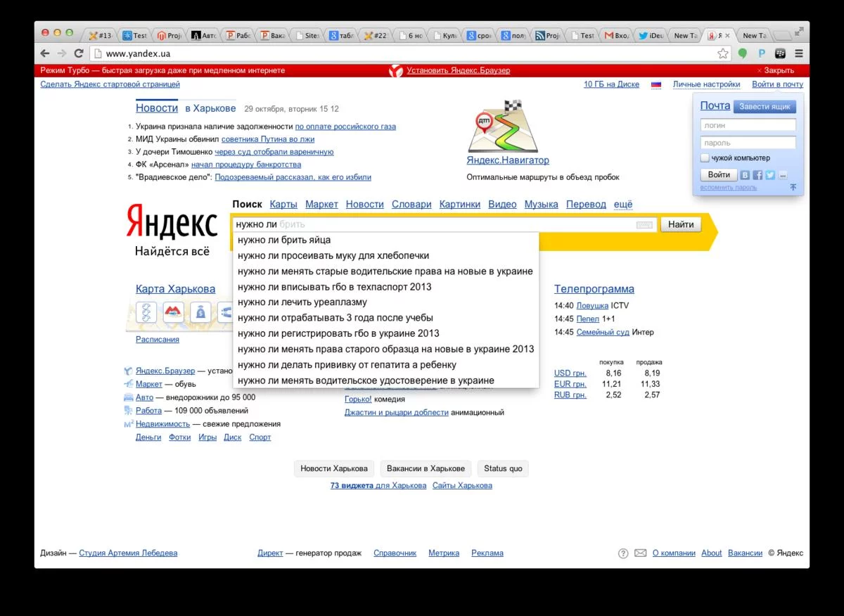Viewport: 844px width, 616px height.
Task: Open the '10 ГБ на Диске' link
Action: [x=611, y=84]
